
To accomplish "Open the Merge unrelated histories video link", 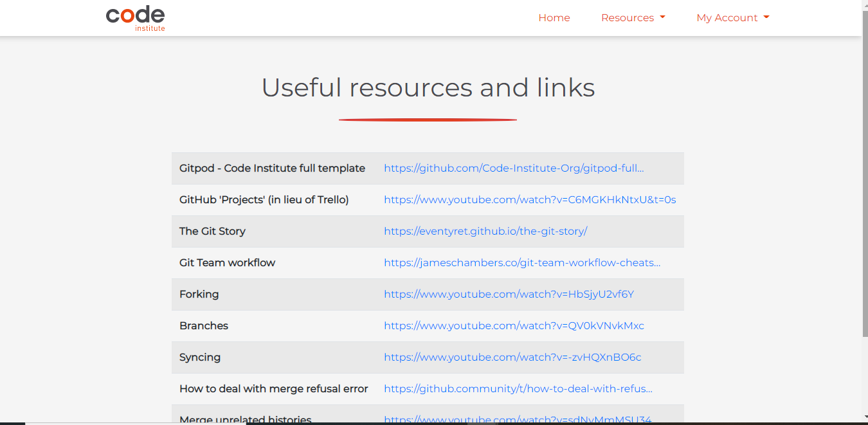I will [x=518, y=419].
